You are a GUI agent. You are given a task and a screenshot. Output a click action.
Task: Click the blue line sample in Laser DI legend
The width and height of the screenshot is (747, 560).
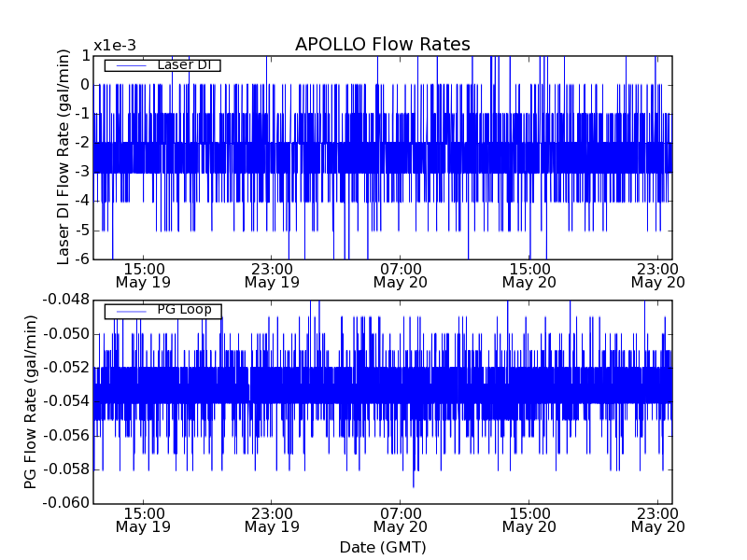point(130,65)
